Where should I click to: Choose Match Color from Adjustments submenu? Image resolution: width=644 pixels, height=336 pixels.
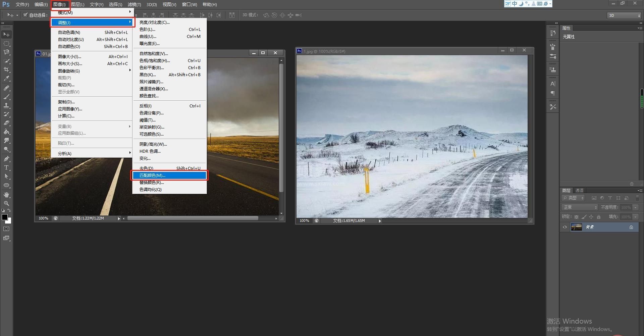click(x=169, y=175)
